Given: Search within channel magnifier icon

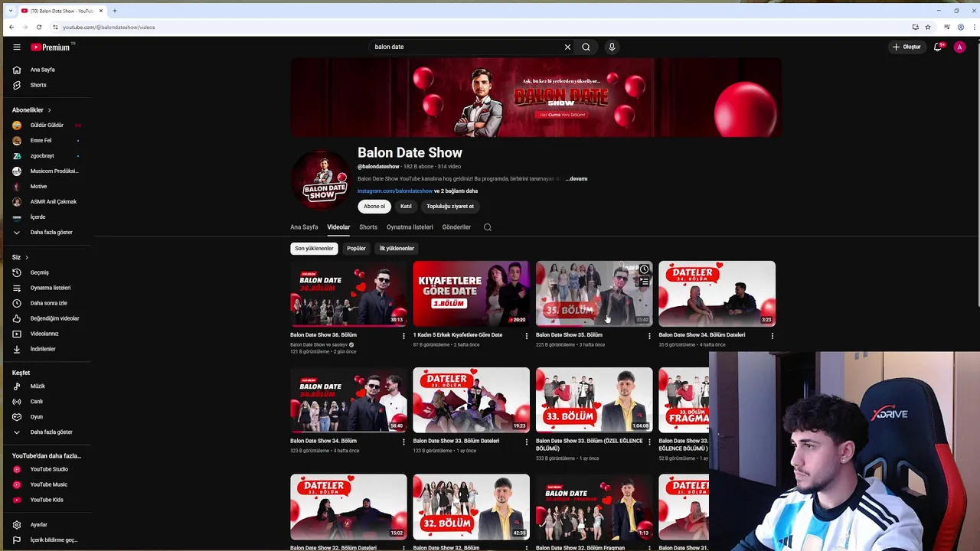Looking at the screenshot, I should [x=488, y=227].
